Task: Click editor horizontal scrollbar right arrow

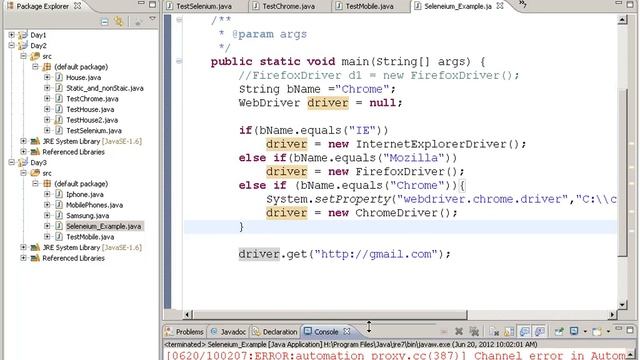Action: (x=612, y=314)
